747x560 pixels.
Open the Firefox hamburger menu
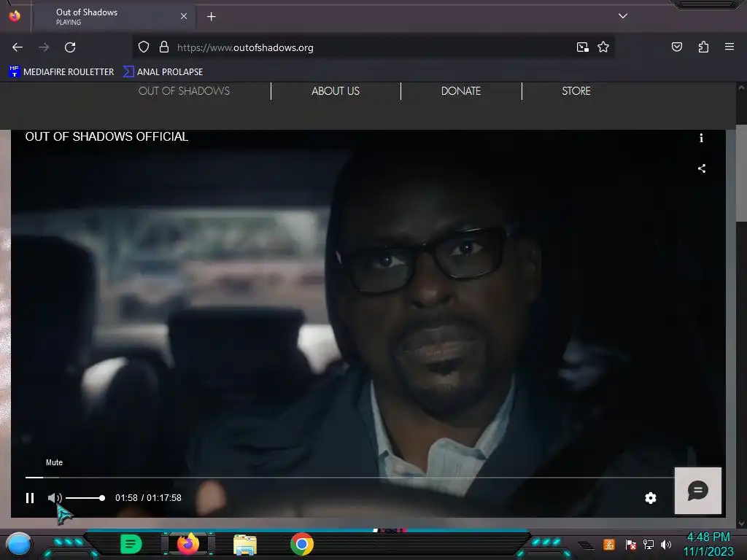729,47
